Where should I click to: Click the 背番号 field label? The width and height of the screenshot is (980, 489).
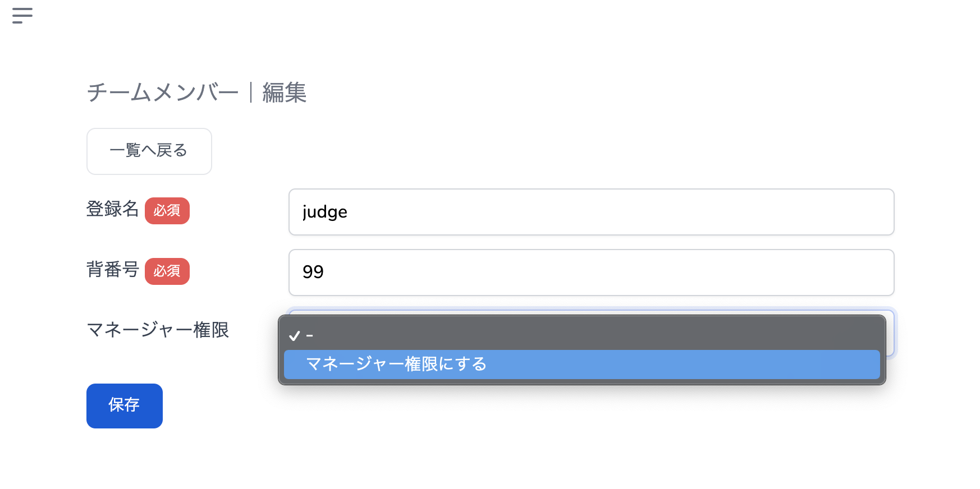(x=112, y=270)
